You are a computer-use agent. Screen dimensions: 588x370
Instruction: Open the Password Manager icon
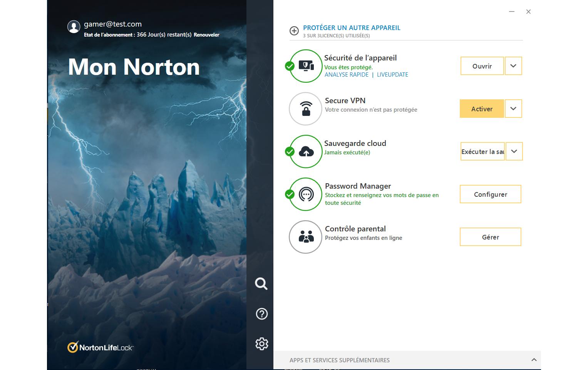point(305,194)
